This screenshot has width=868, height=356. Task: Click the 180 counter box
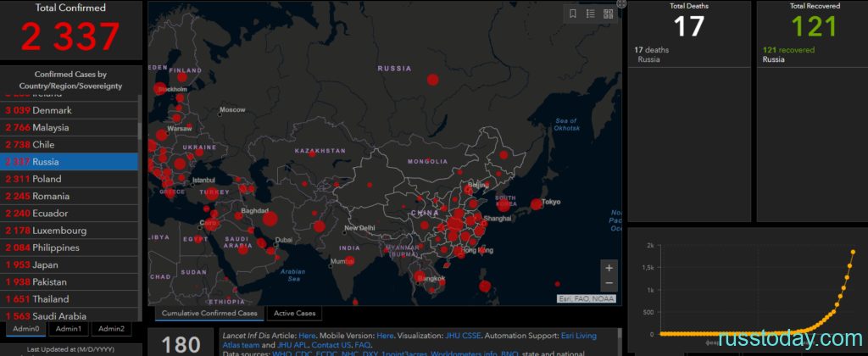tap(181, 344)
